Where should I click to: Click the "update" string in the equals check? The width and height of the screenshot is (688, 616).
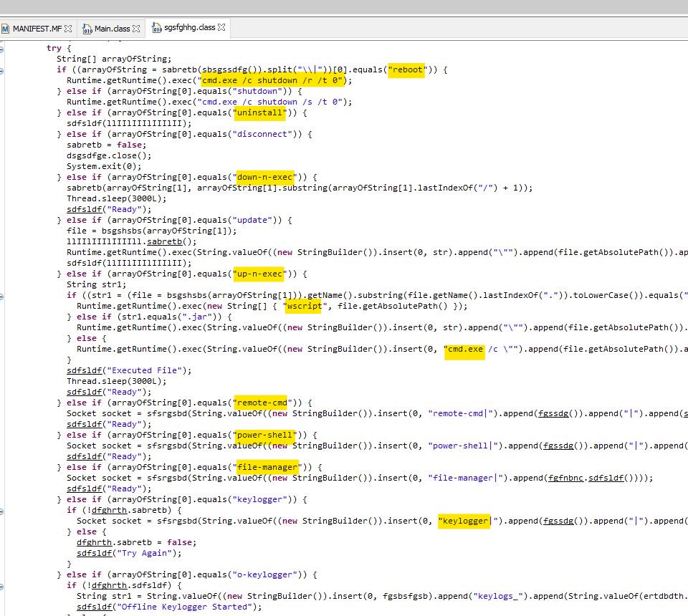click(x=252, y=220)
